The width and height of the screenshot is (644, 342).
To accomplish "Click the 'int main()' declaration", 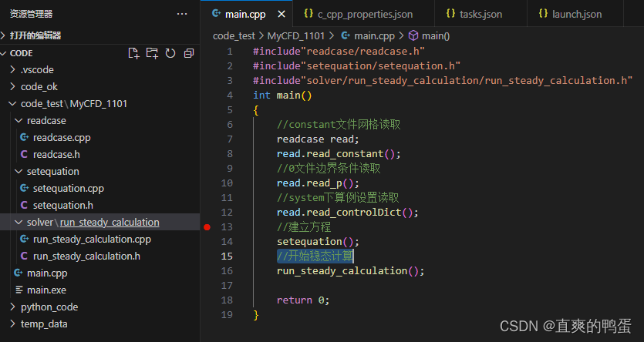I will (282, 96).
